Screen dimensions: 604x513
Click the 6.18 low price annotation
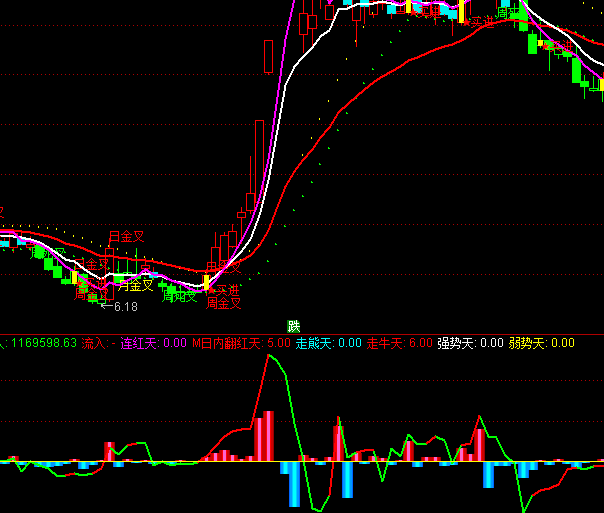[x=125, y=306]
